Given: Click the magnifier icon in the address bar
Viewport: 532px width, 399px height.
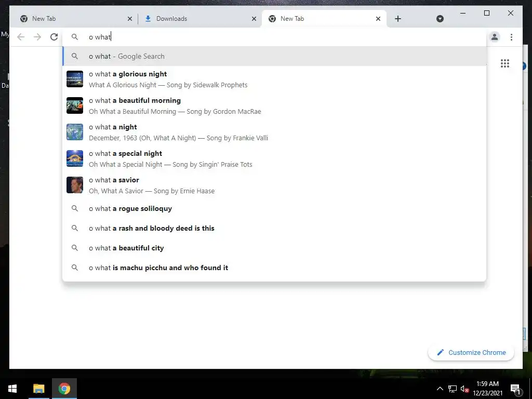Looking at the screenshot, I should tap(75, 37).
